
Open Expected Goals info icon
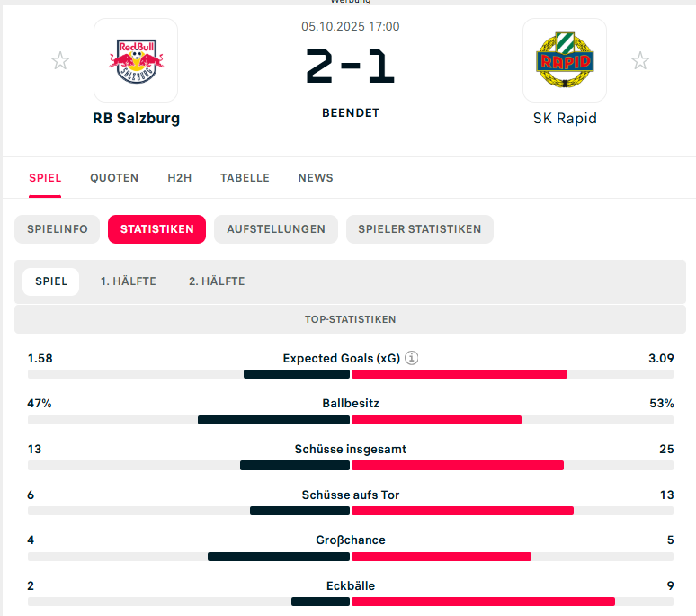412,358
